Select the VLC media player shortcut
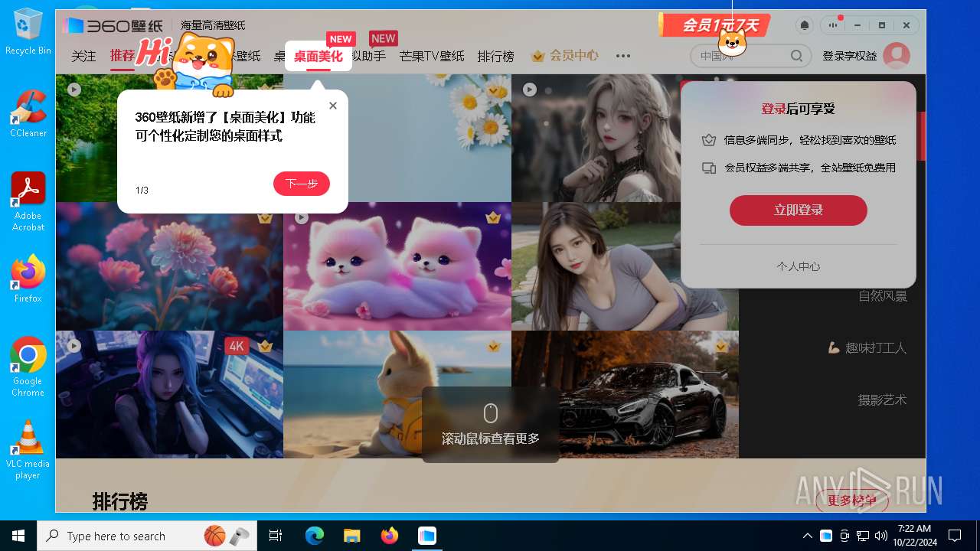This screenshot has height=551, width=980. 28,450
